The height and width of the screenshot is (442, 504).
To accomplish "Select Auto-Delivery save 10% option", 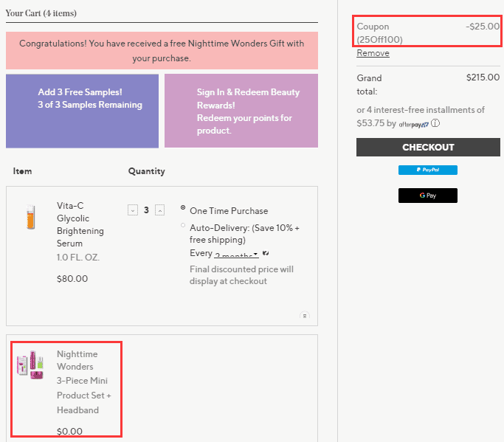I will click(183, 225).
